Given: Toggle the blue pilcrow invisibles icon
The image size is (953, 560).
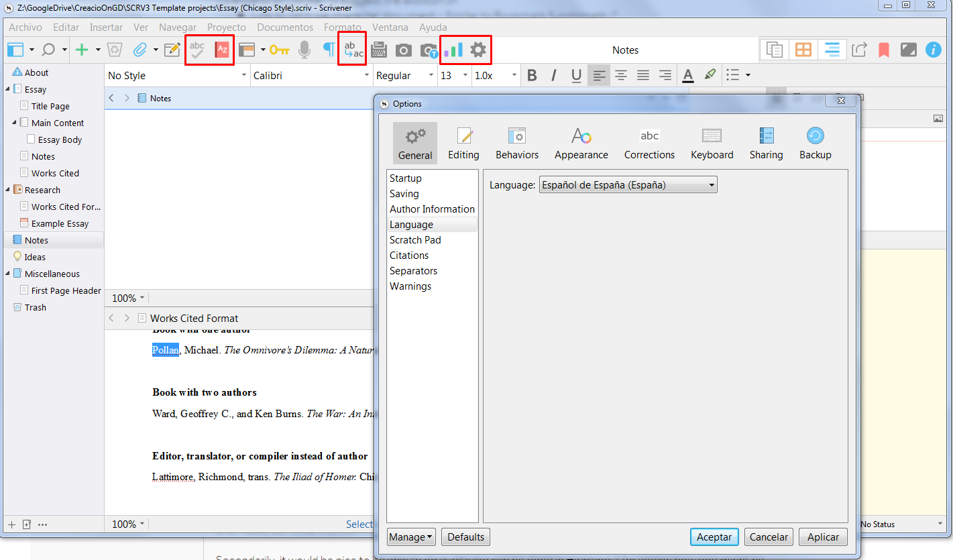Looking at the screenshot, I should [x=329, y=50].
